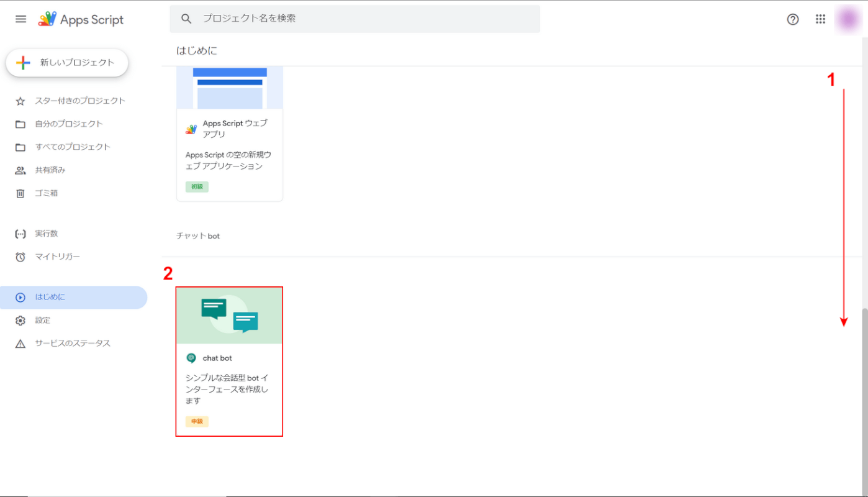Select the highlighted はじめに sidebar item
Image resolution: width=868 pixels, height=497 pixels.
[73, 298]
